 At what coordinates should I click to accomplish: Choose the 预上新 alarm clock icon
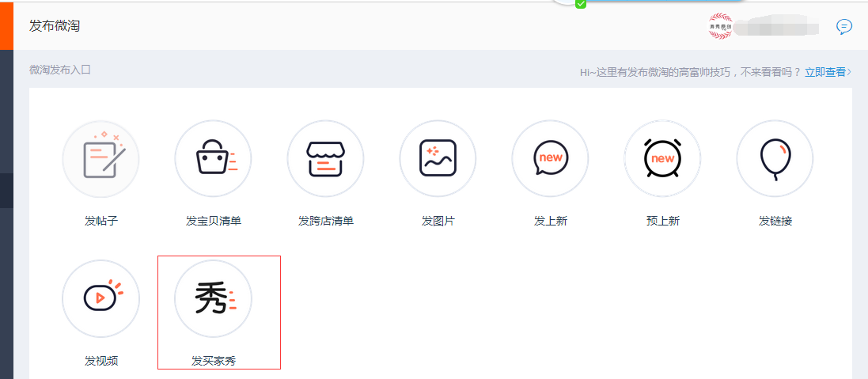click(x=662, y=159)
